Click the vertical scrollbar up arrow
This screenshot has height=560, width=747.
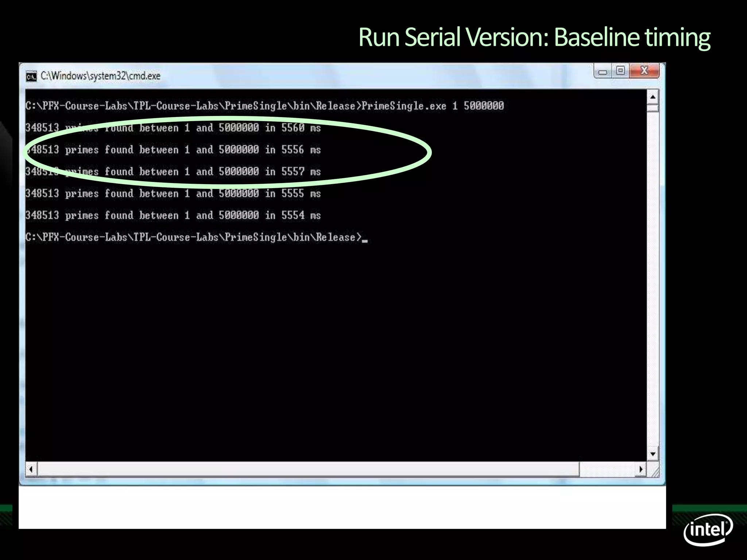pyautogui.click(x=653, y=97)
